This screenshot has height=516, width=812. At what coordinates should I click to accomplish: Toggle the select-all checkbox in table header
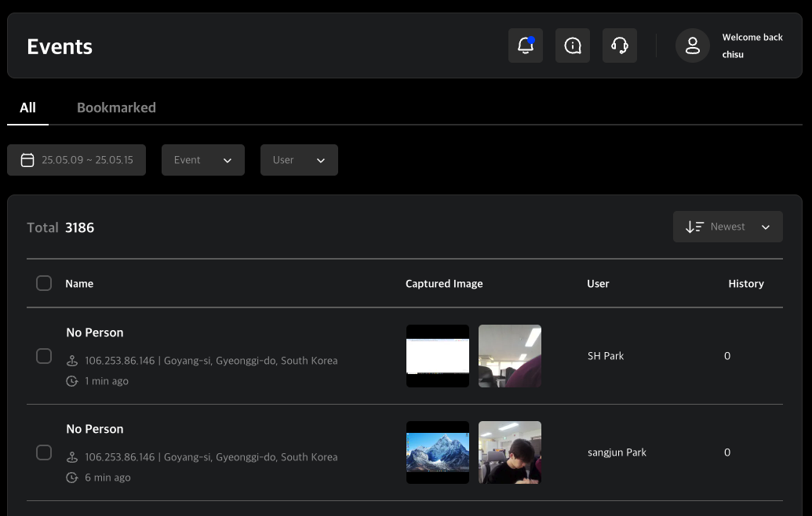point(44,283)
